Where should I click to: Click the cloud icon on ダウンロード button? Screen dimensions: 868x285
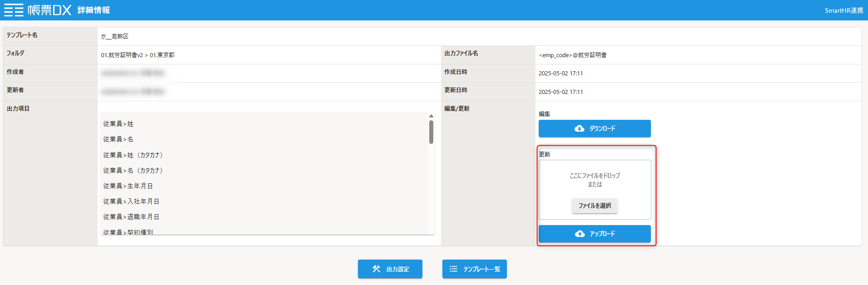pyautogui.click(x=579, y=128)
